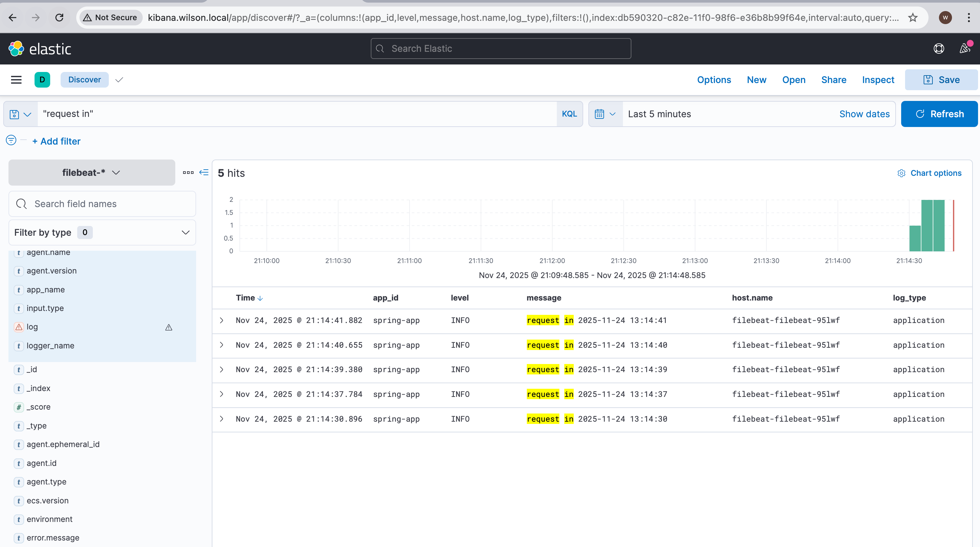The image size is (980, 547).
Task: Click the filter options circle icon
Action: pos(11,140)
